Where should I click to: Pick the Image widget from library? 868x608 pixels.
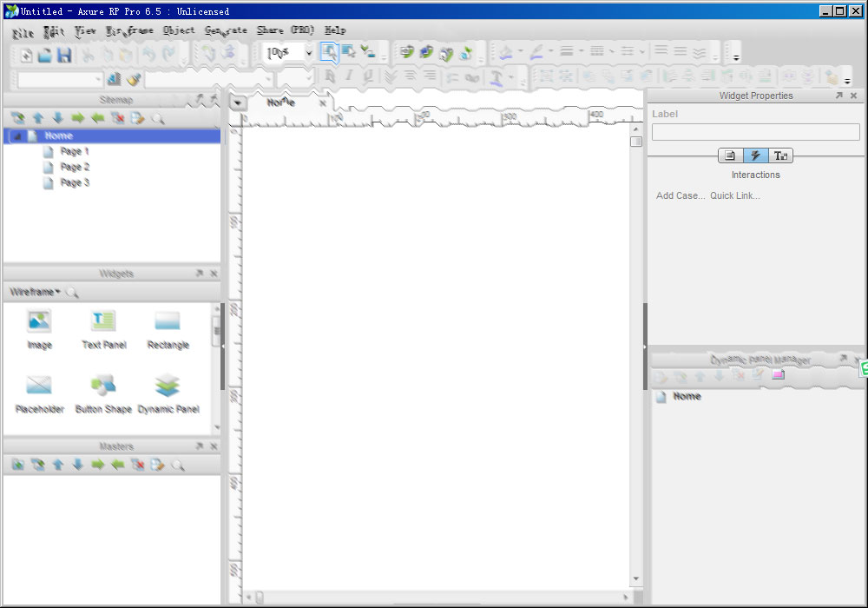tap(39, 329)
